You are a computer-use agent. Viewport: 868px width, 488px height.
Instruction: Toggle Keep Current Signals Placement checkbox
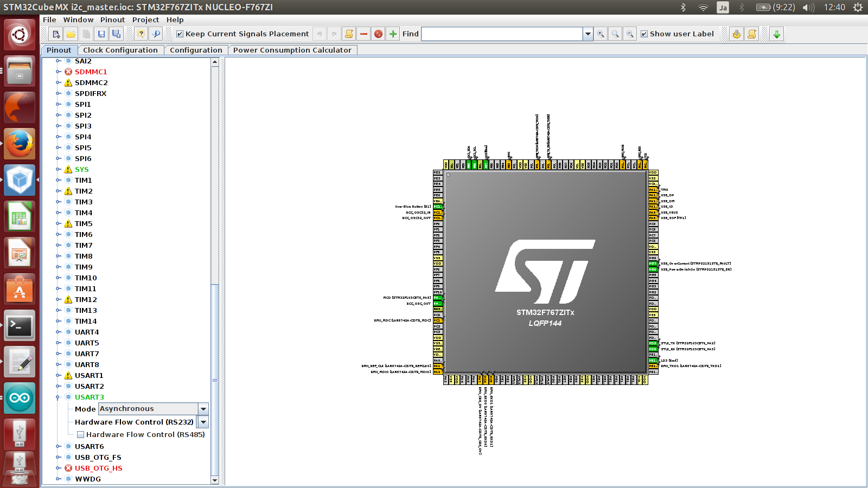point(180,34)
